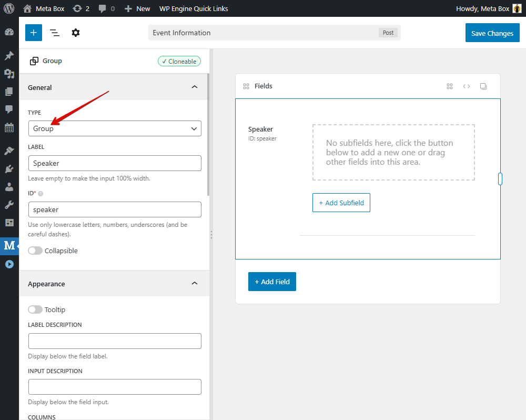526x420 pixels.
Task: Toggle the Collapsible switch
Action: pyautogui.click(x=35, y=251)
